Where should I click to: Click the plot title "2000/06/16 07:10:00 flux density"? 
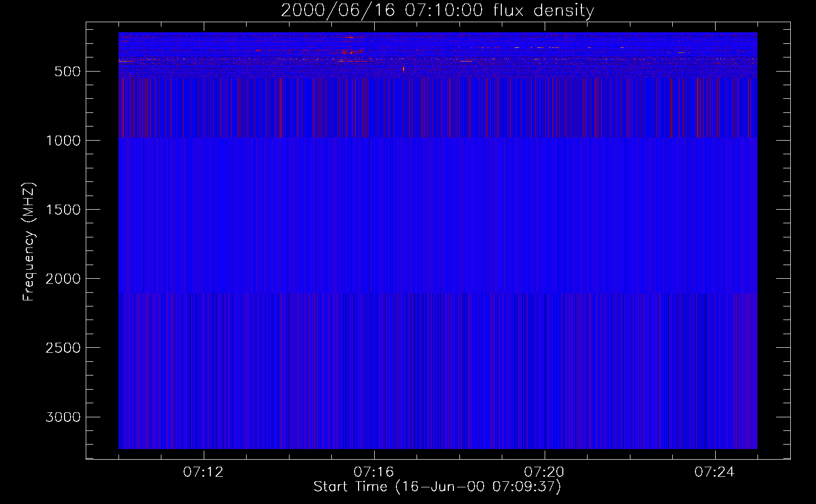(437, 11)
